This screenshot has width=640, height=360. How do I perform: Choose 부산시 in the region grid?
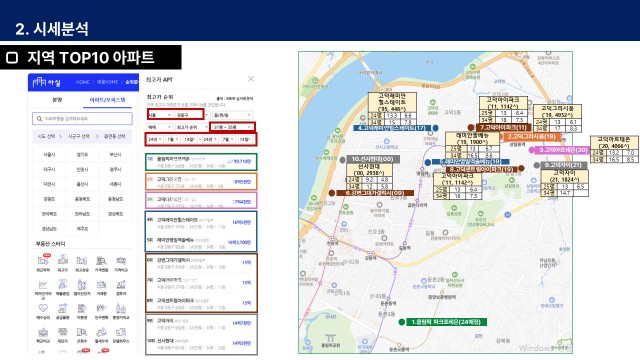point(116,155)
